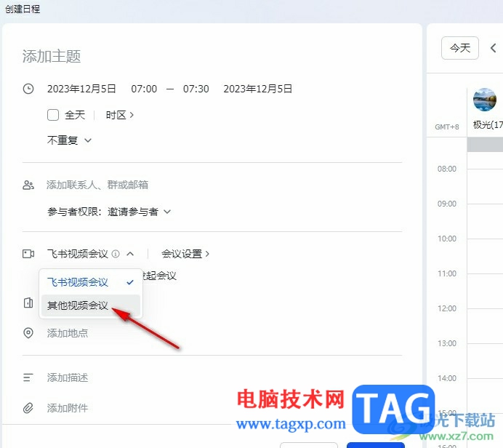Open the 时区 timezone options
Image resolution: width=503 pixels, height=448 pixels.
120,115
